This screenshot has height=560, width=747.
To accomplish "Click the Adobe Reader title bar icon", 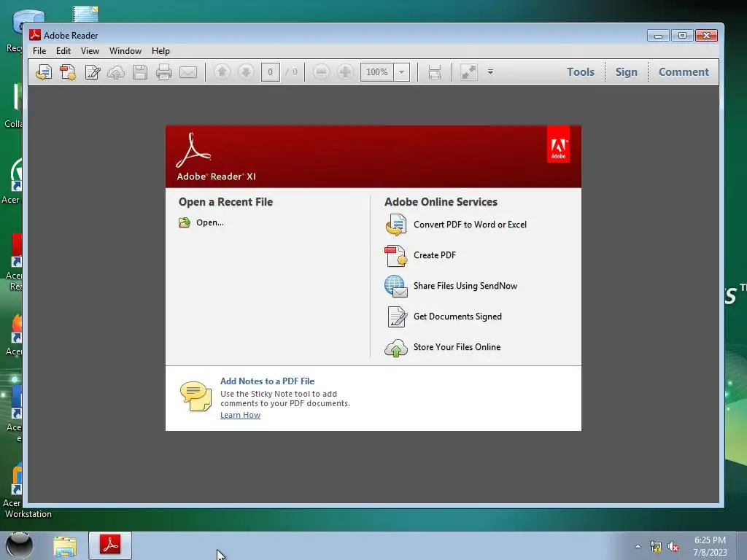I will click(35, 35).
